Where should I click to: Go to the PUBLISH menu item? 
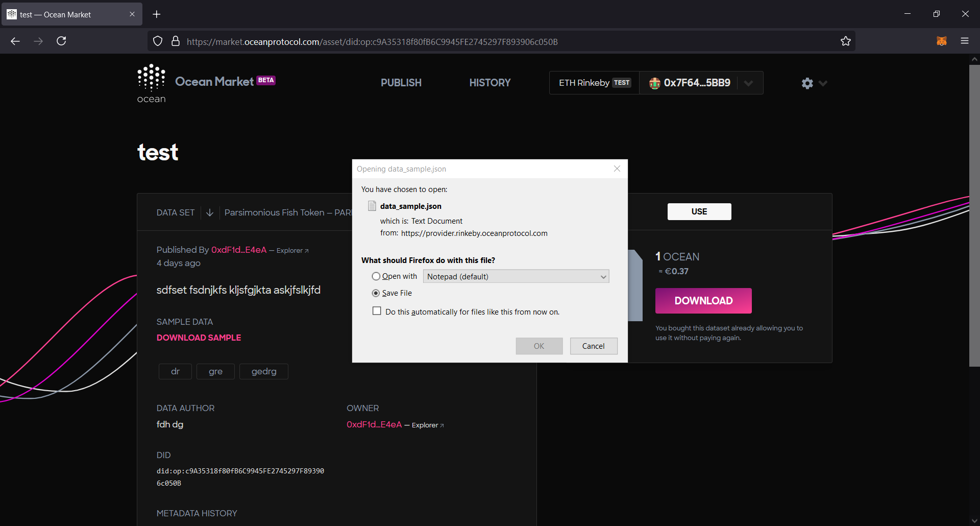click(x=401, y=83)
